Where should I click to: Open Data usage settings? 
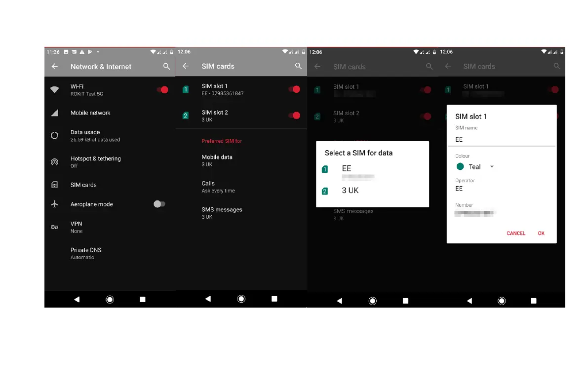[x=110, y=135]
